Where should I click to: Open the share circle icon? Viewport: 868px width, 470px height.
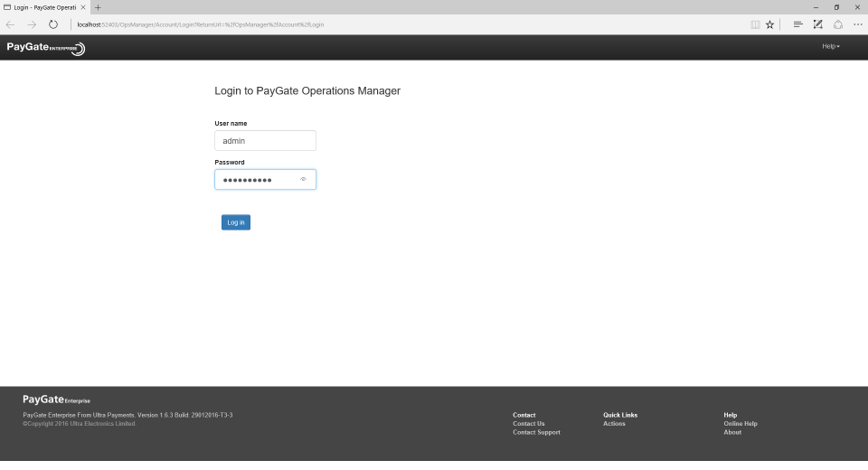click(838, 24)
